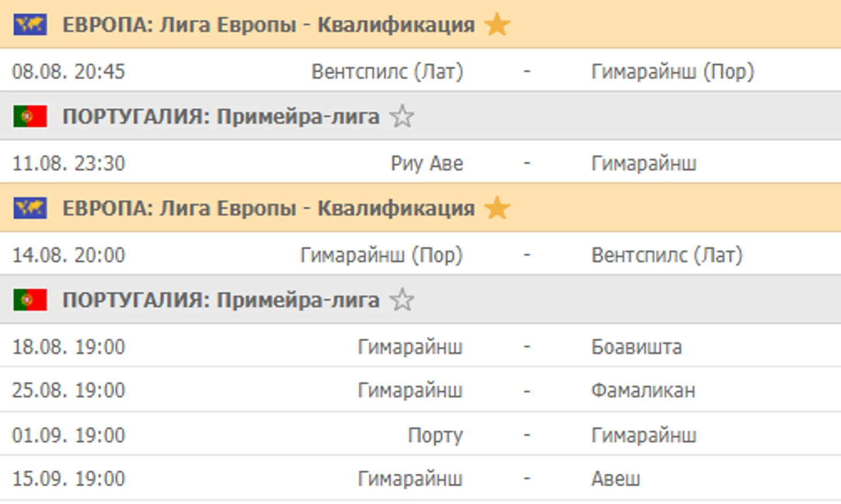Open Примейра-лига header above 11.08 match
Viewport: 841px width, 504px height.
[221, 117]
